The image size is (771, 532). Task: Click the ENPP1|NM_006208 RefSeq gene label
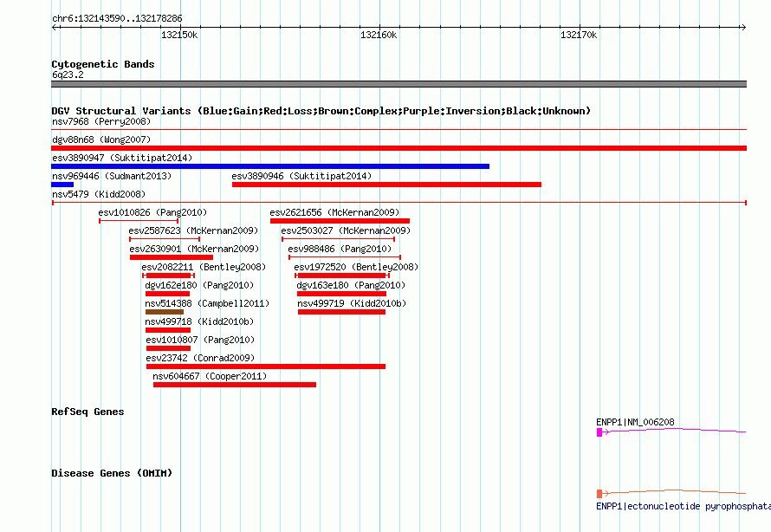tap(635, 422)
